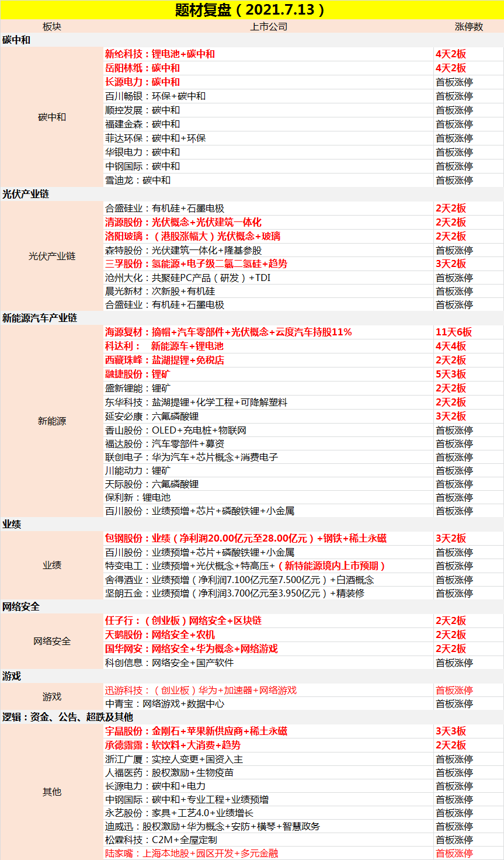This screenshot has height=860, width=504.
Task: Select the 海源复材 摘帽+汽车零部件 row
Action: [x=228, y=332]
